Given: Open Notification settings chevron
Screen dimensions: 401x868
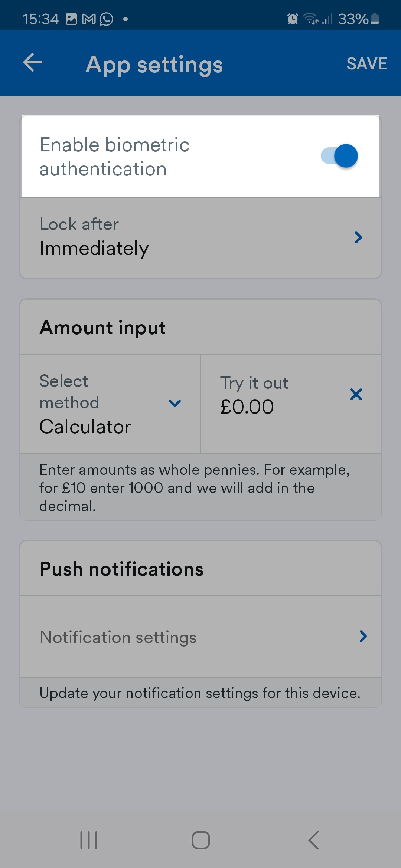Looking at the screenshot, I should (x=363, y=637).
